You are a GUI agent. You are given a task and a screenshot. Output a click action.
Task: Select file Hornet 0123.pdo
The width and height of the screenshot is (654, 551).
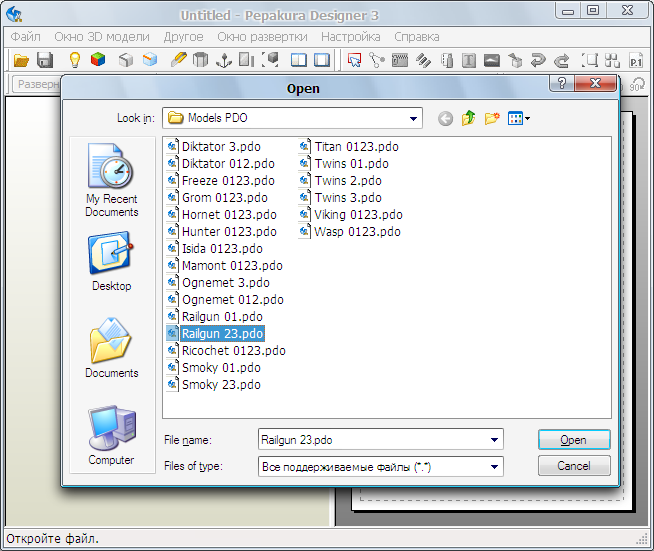click(x=222, y=215)
